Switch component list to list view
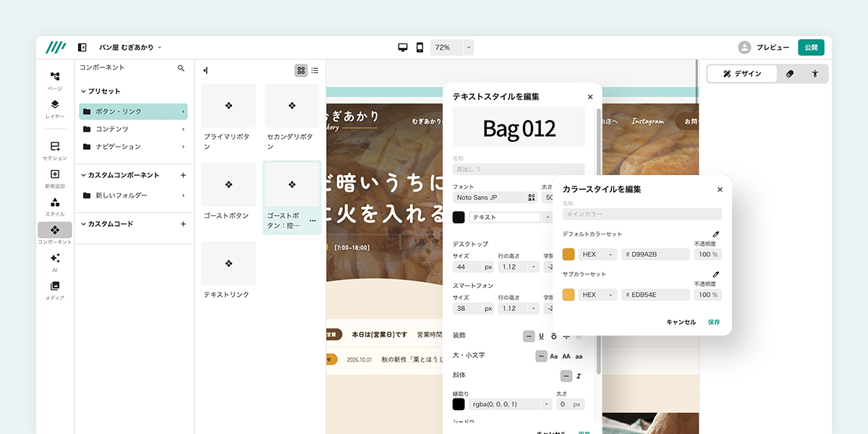This screenshot has width=868, height=434. [315, 70]
